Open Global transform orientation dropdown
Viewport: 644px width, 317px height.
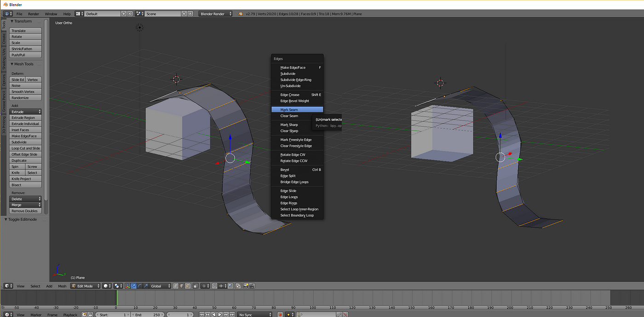(161, 286)
